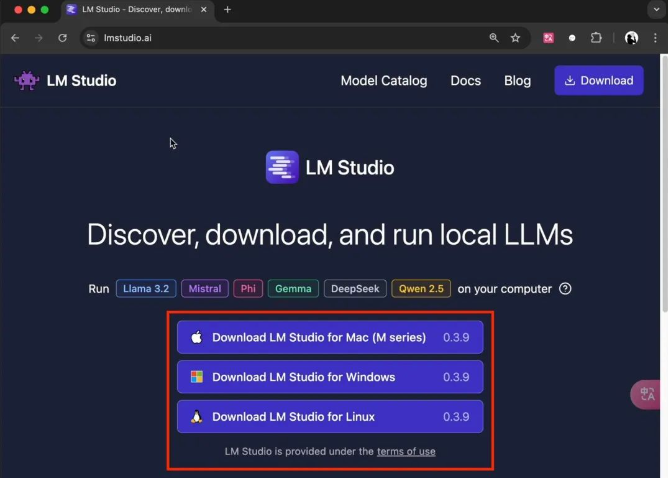Screen dimensions: 668x479
Task: Click the 0.3.9 version on Windows button
Action: pos(456,377)
